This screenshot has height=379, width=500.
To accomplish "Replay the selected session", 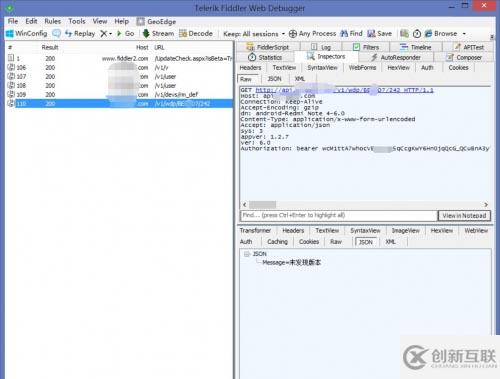I will pos(80,33).
